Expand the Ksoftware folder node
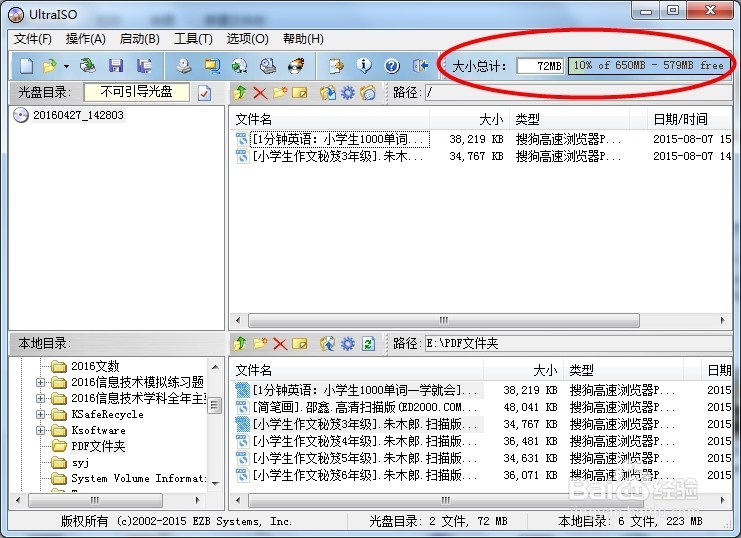Viewport: 741px width, 538px height. [x=41, y=431]
